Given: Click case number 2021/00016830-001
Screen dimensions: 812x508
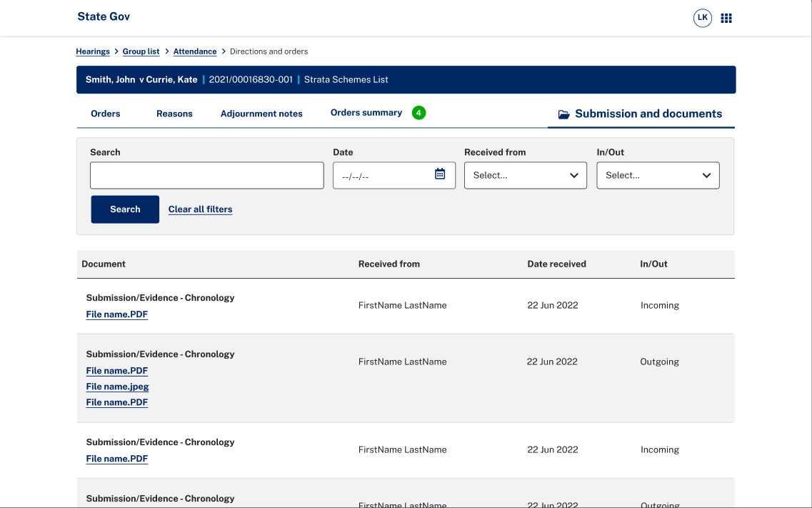Looking at the screenshot, I should click(x=251, y=80).
